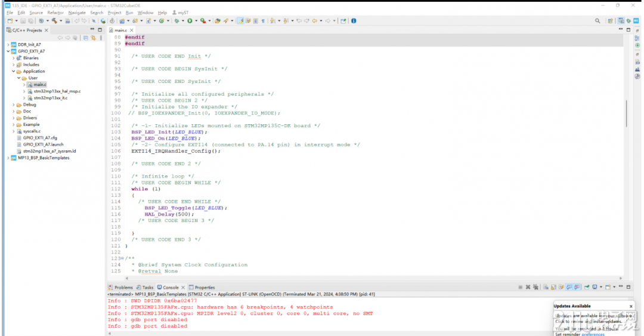Switch to the Properties tab
Screen dimensions: 644x336
pyautogui.click(x=202, y=288)
